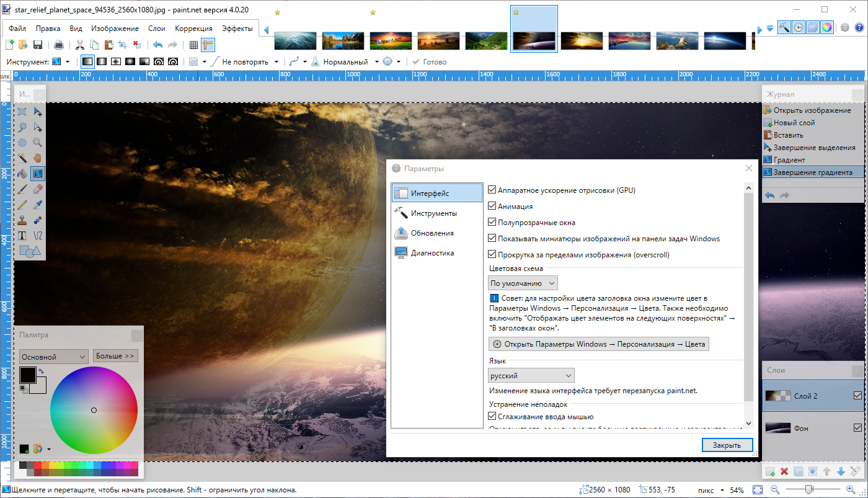Toggle Сглаживание ввода мышью checkbox
Viewport: 868px width, 498px height.
[492, 417]
